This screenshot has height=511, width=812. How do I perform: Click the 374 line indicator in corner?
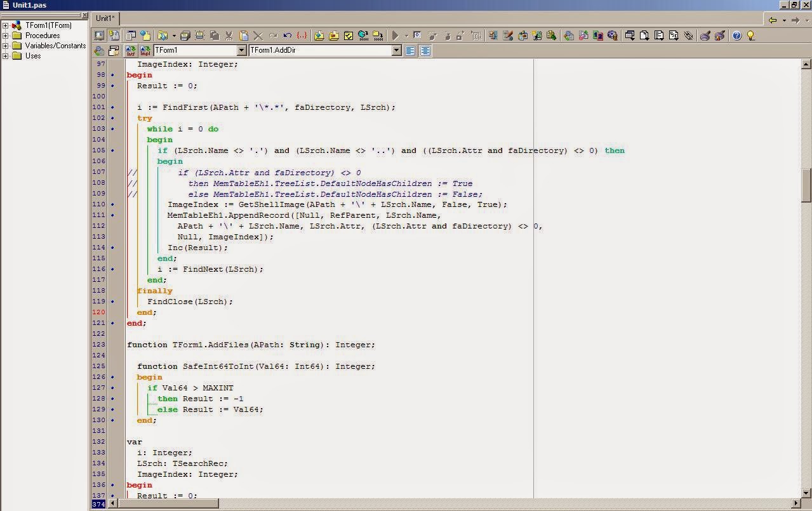[98, 504]
